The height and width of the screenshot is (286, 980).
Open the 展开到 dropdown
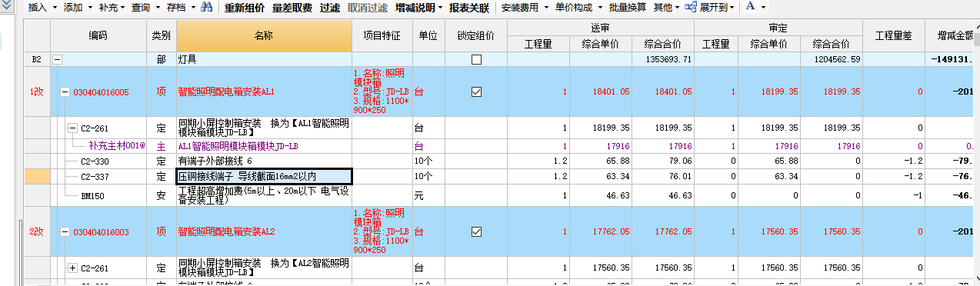pyautogui.click(x=717, y=8)
